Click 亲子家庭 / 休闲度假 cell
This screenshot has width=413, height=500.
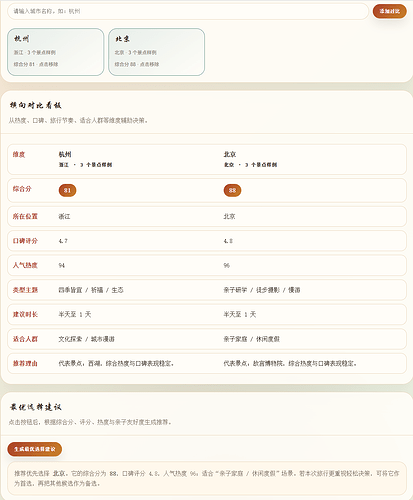coord(252,339)
